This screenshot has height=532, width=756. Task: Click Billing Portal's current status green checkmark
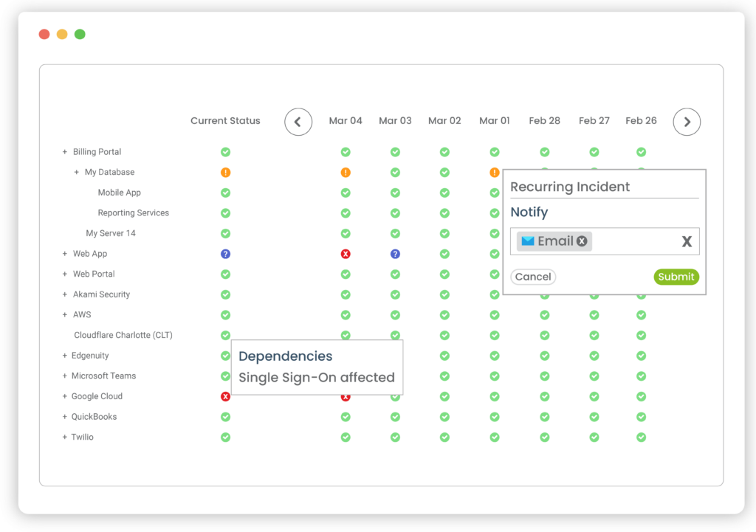coord(225,151)
